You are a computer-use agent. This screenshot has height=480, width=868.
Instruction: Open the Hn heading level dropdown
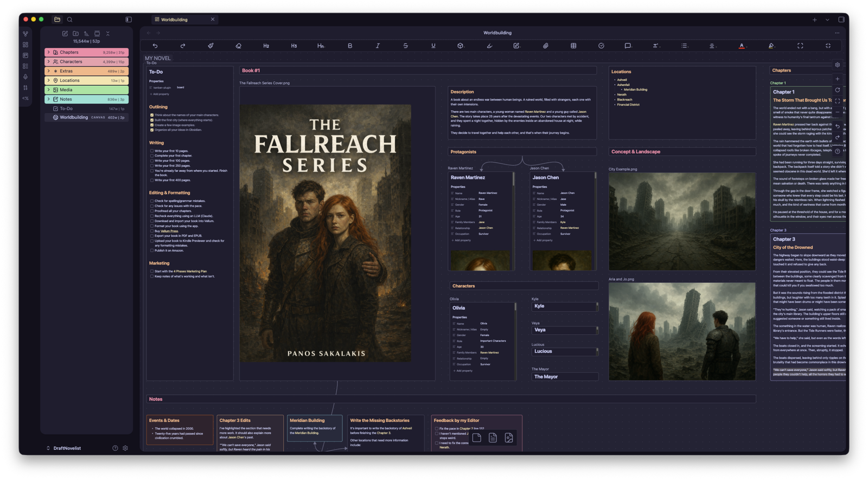point(321,46)
